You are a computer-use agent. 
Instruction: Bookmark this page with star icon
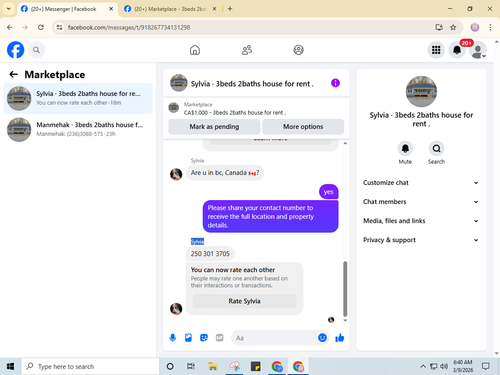(x=453, y=27)
